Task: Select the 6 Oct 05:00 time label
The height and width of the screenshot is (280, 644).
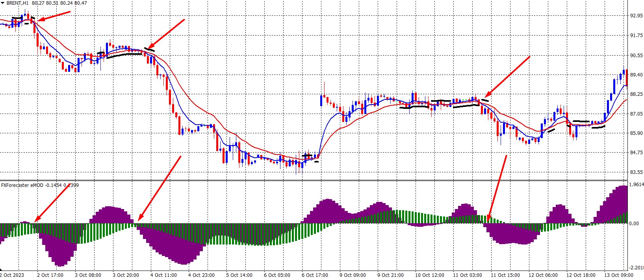Action: pos(277,275)
